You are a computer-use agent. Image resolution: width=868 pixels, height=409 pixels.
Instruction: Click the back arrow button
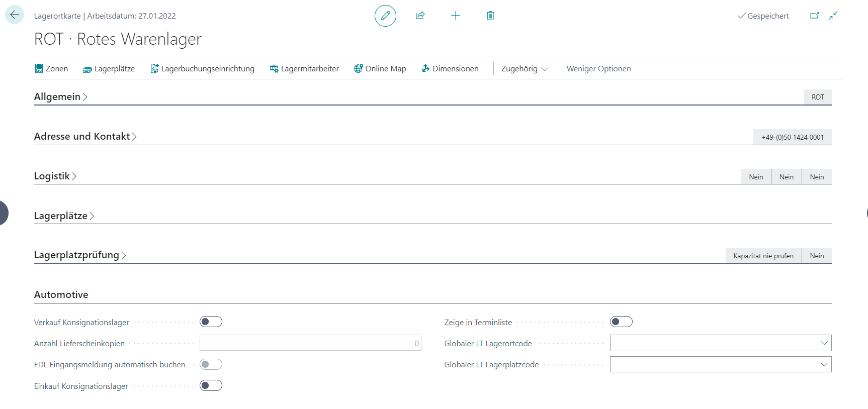pyautogui.click(x=15, y=15)
